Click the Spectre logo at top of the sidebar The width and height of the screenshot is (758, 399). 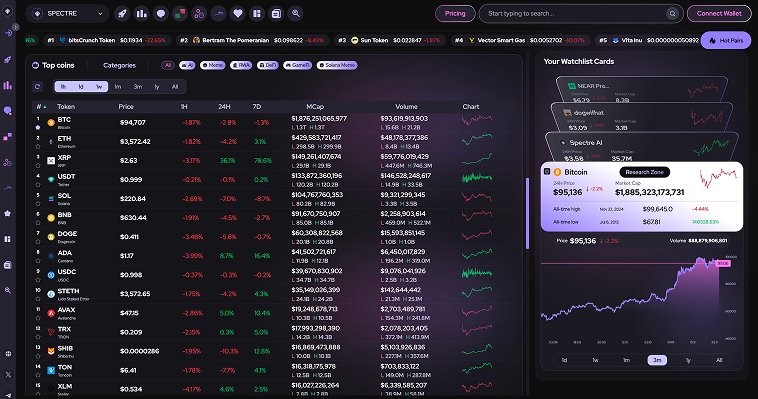pos(8,11)
